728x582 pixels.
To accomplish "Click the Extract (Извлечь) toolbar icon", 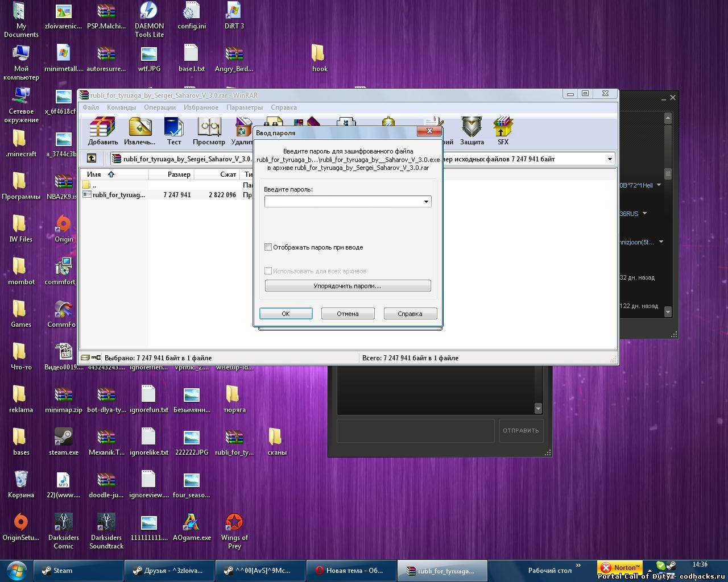I will [x=139, y=131].
